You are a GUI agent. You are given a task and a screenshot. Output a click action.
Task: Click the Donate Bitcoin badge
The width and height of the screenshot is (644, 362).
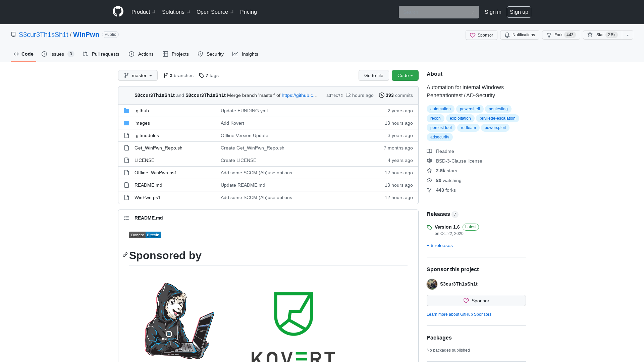point(145,235)
